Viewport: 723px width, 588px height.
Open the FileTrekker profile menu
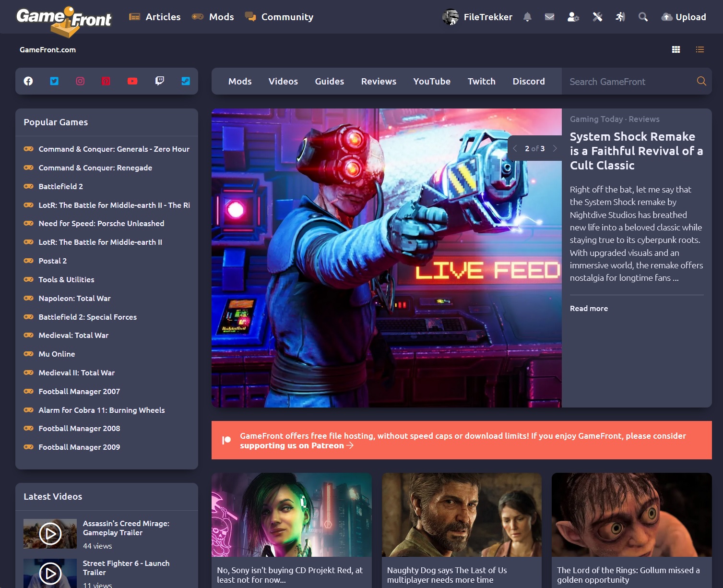[477, 17]
